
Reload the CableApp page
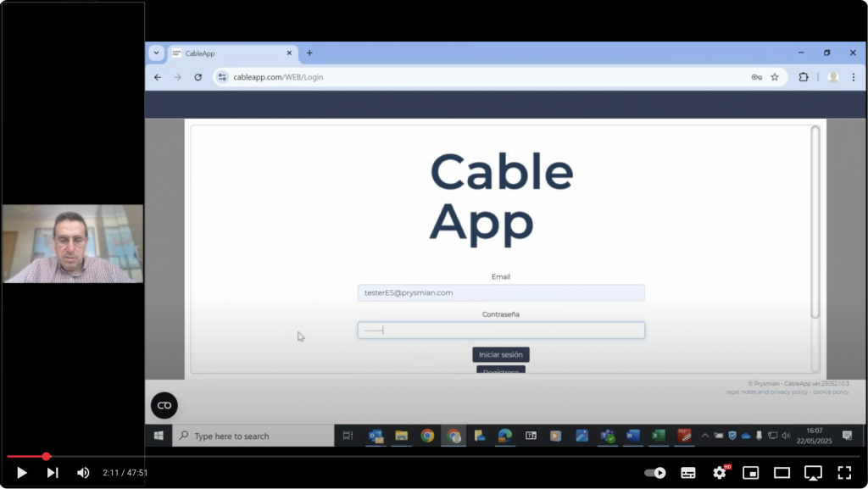[198, 77]
